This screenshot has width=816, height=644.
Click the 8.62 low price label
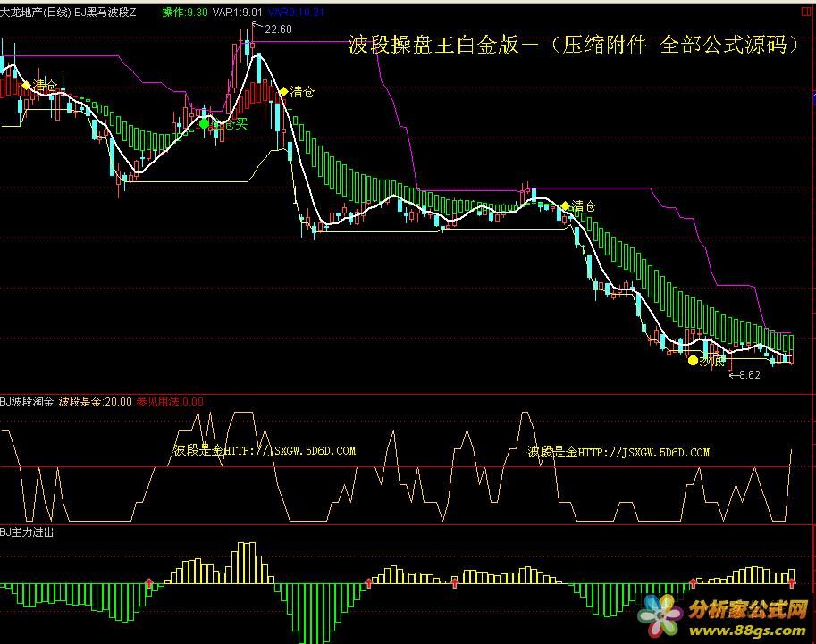[749, 374]
